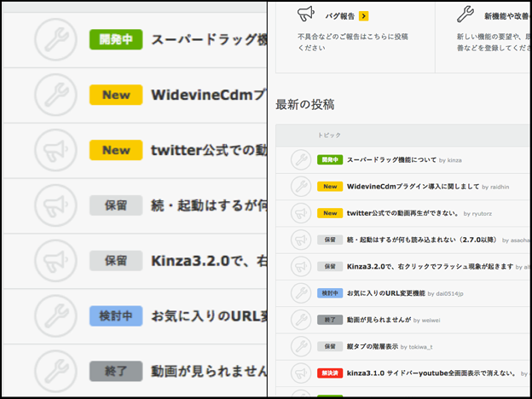Open topic 動画が見られませんが by weiwei
Screen dimensions: 532x399
click(x=379, y=320)
